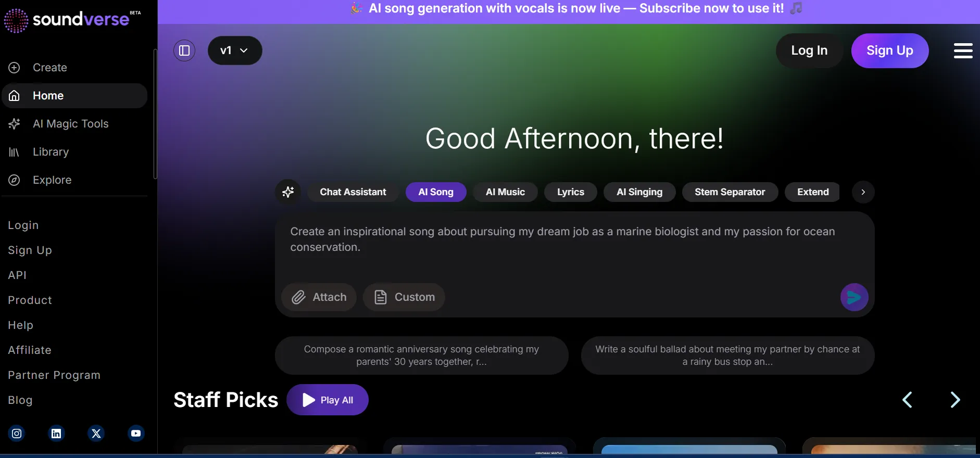The width and height of the screenshot is (980, 458).
Task: Open AI Magic Tools in sidebar
Action: (x=74, y=124)
